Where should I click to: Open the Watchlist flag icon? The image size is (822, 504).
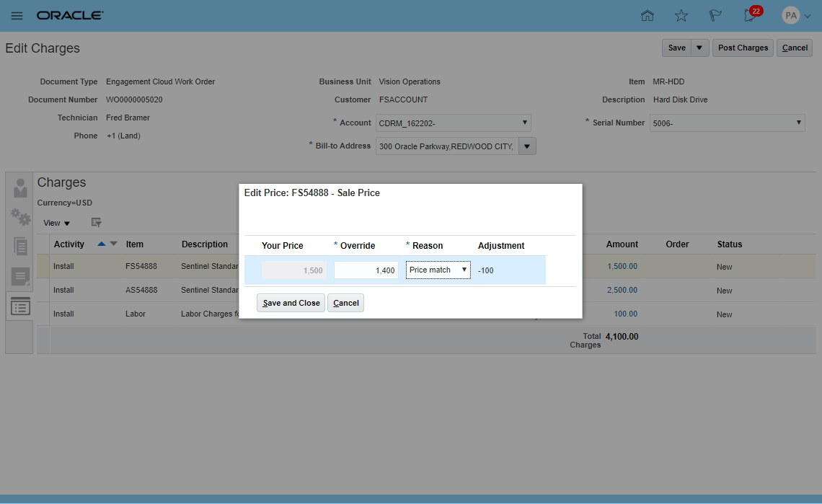715,16
